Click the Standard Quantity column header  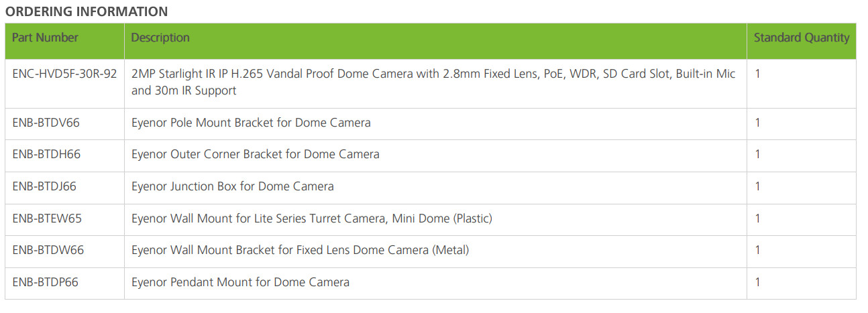801,38
